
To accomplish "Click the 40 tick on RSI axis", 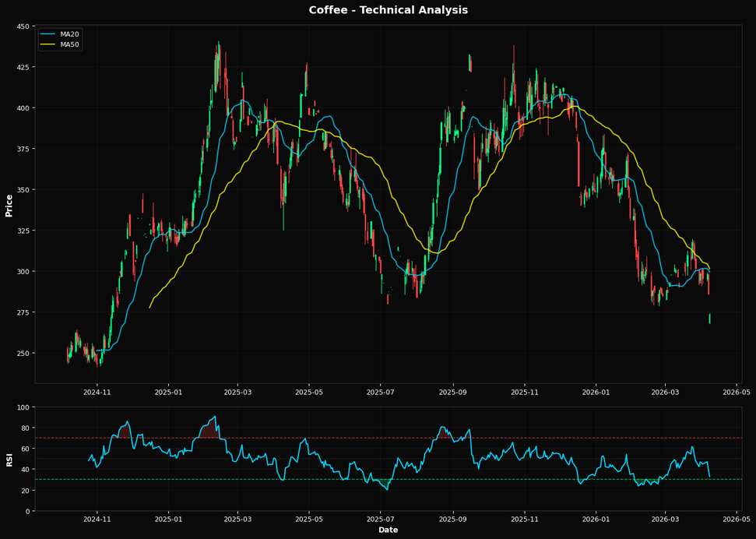I will pos(25,470).
